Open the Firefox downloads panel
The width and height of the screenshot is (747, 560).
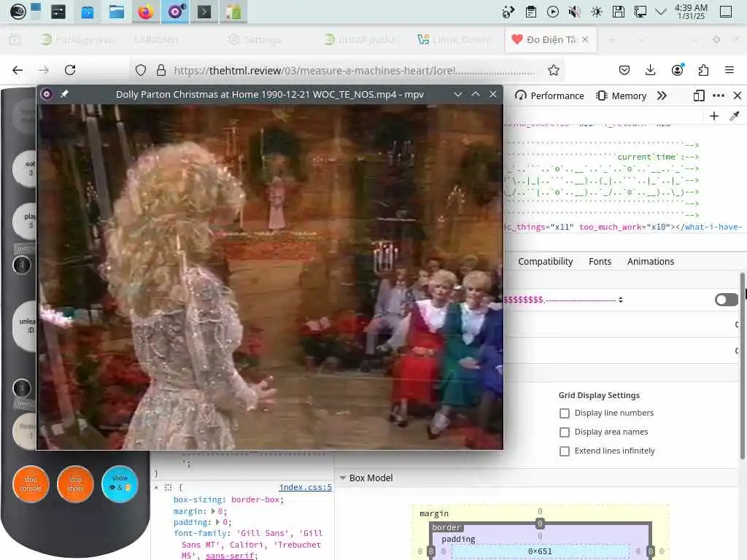(650, 70)
